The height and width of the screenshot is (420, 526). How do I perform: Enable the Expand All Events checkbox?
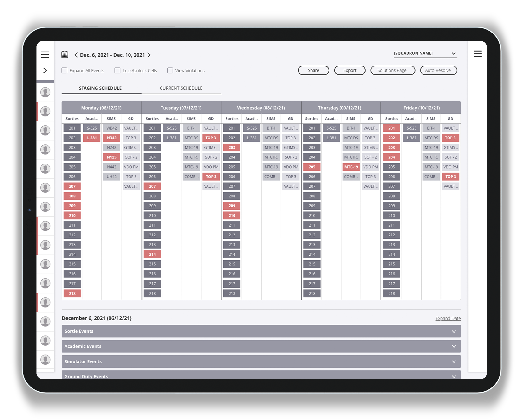(x=65, y=71)
